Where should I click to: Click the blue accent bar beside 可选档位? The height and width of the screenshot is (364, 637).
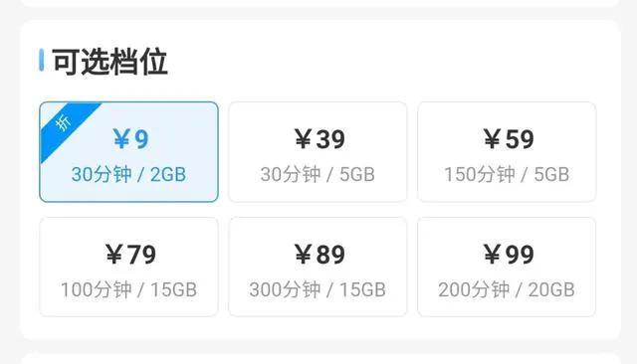42,60
